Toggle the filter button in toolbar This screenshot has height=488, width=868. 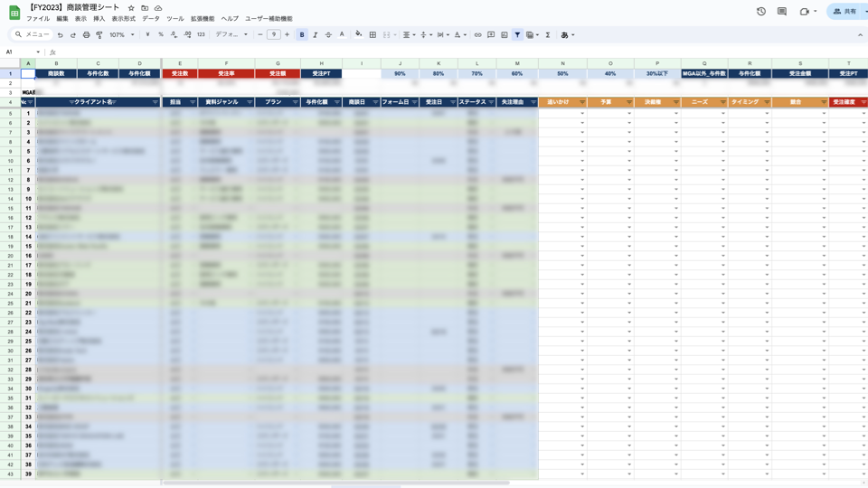(517, 35)
